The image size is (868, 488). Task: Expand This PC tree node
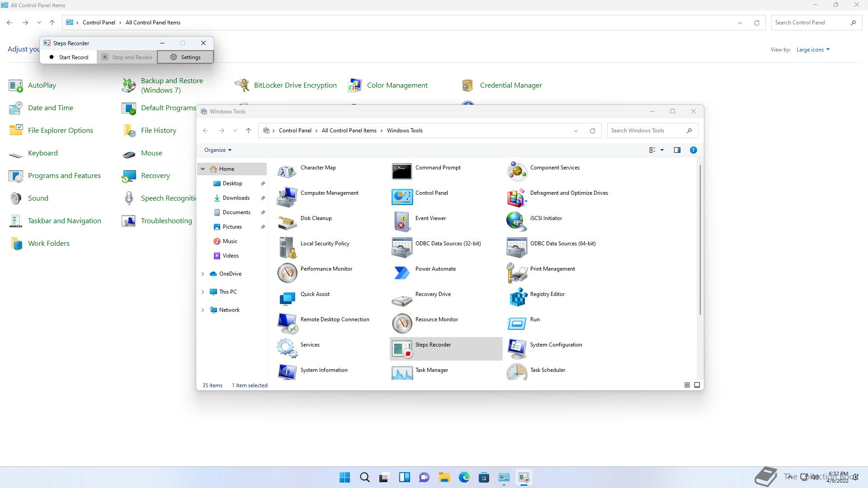click(203, 292)
